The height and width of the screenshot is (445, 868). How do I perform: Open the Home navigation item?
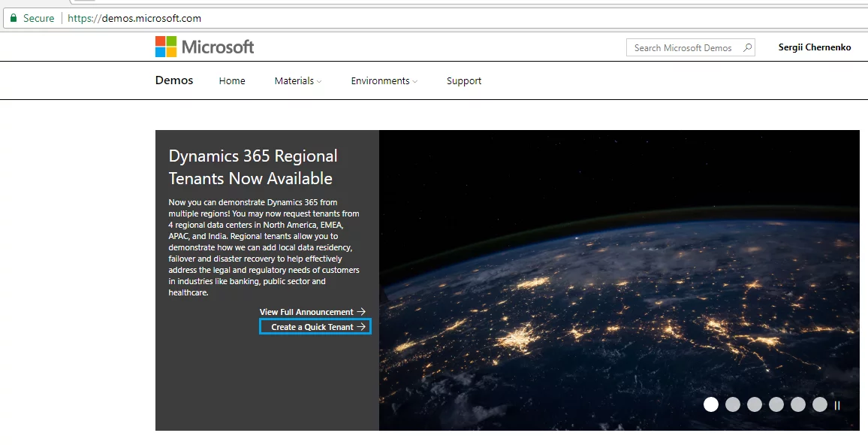click(x=232, y=81)
